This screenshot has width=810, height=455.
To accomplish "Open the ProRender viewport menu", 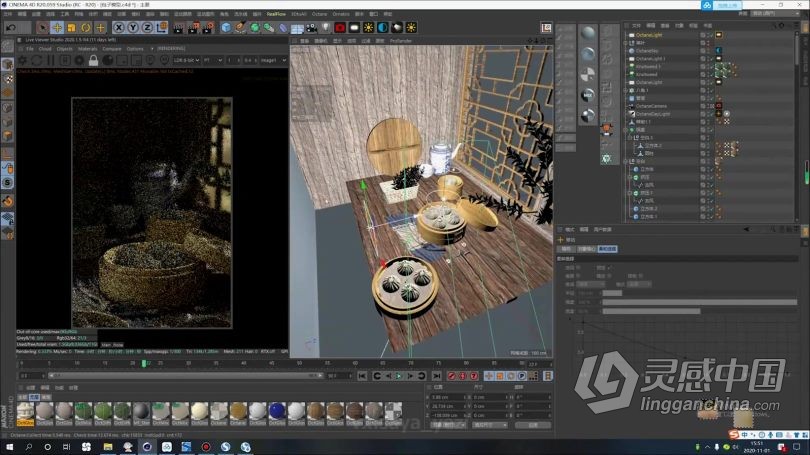I will point(401,41).
